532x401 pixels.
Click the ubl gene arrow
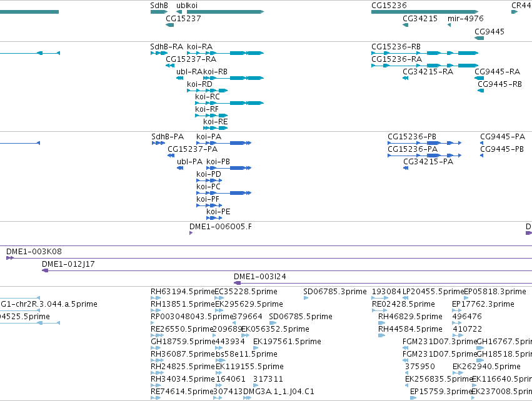pos(179,12)
